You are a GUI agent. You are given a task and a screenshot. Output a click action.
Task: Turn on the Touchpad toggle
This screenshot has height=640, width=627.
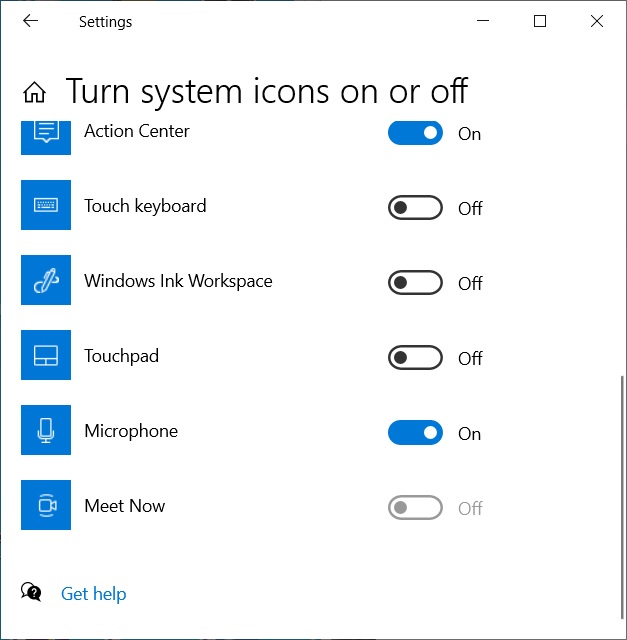[x=415, y=358]
